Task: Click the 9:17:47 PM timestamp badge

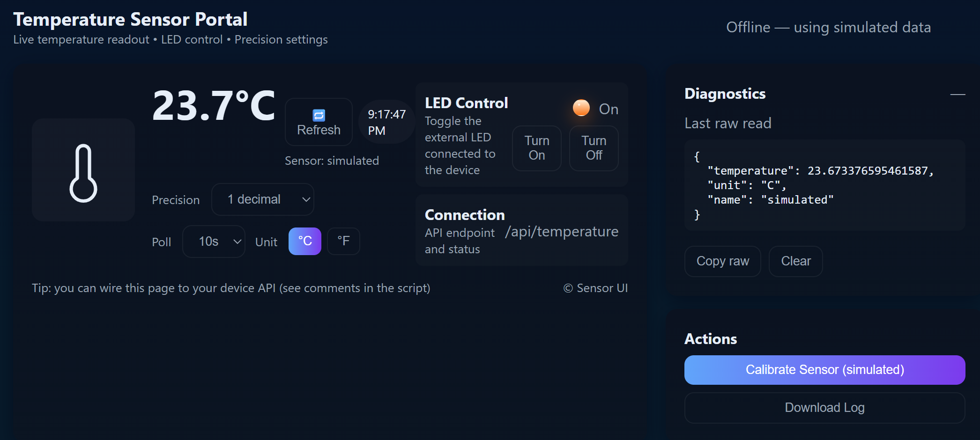Action: 386,122
